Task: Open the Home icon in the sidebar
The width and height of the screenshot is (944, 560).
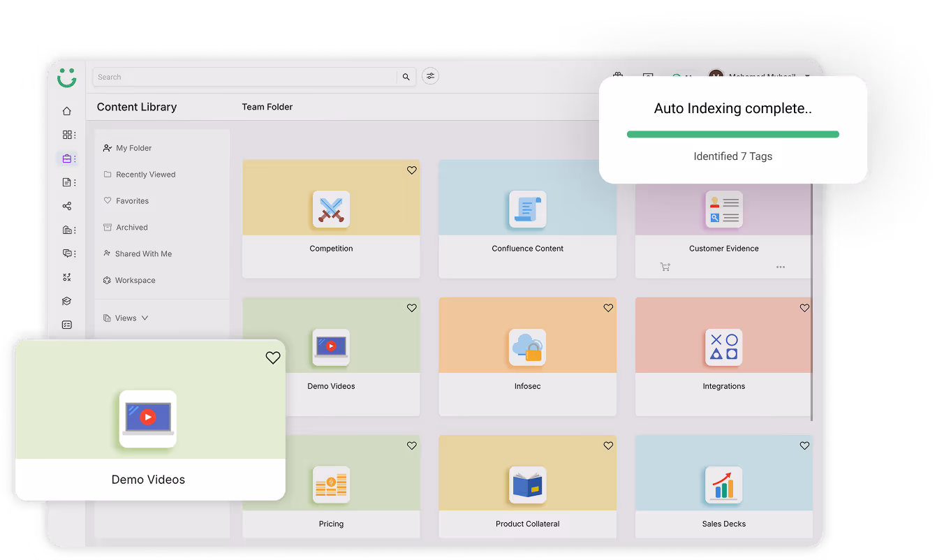Action: (x=67, y=111)
